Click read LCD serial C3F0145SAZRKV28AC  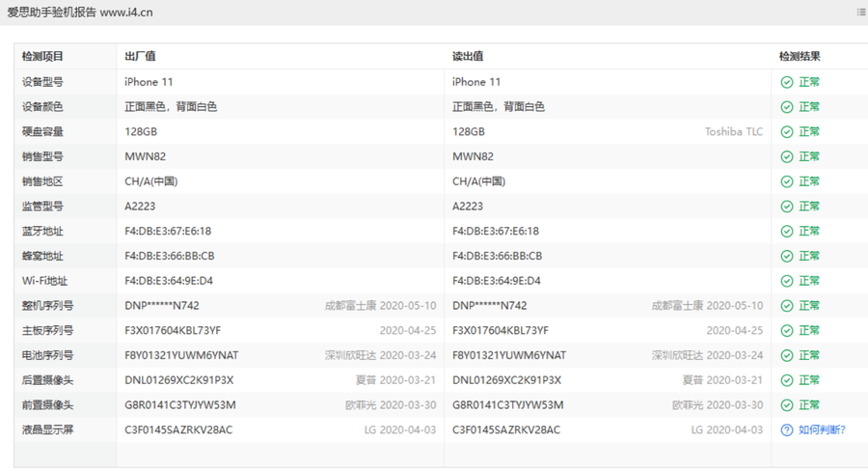click(x=506, y=430)
